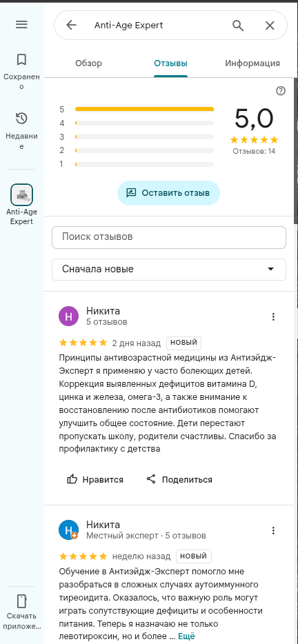Click the Поиск отзывов input field
The height and width of the screenshot is (644, 298).
click(x=169, y=237)
